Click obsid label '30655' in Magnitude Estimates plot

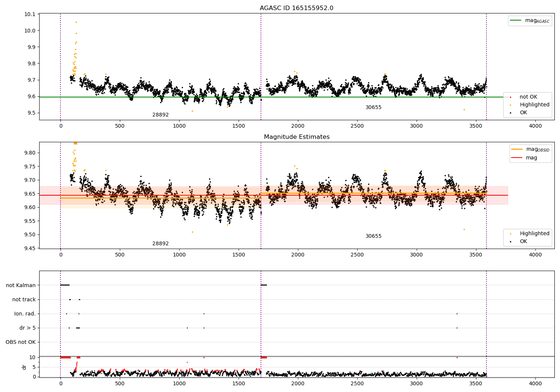click(x=373, y=236)
